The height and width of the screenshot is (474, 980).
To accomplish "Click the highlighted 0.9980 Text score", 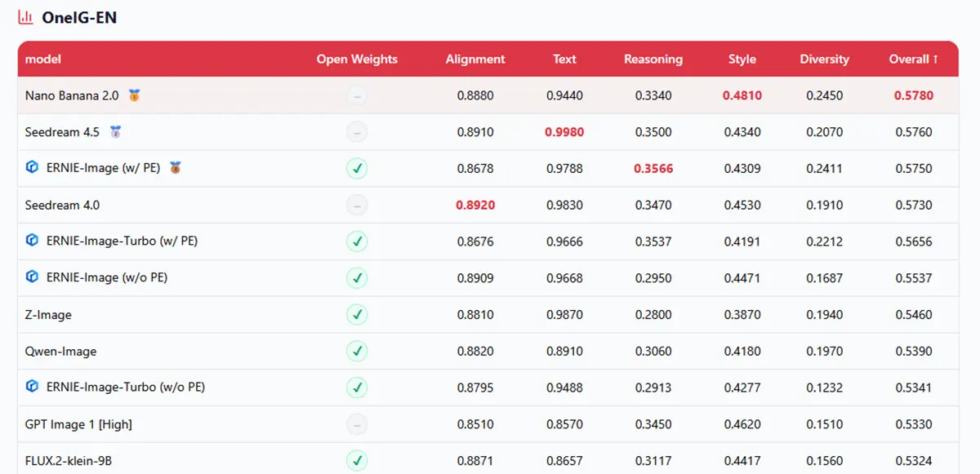I will [564, 132].
